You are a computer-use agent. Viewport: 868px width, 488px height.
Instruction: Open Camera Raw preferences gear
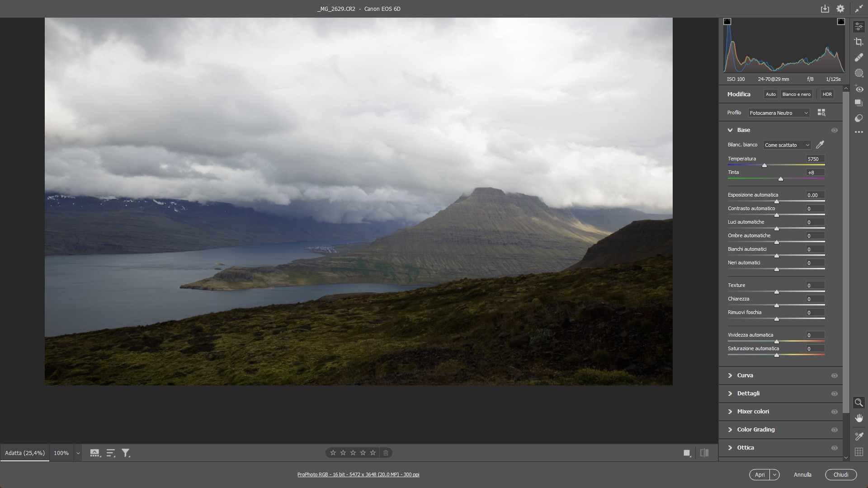pos(840,9)
